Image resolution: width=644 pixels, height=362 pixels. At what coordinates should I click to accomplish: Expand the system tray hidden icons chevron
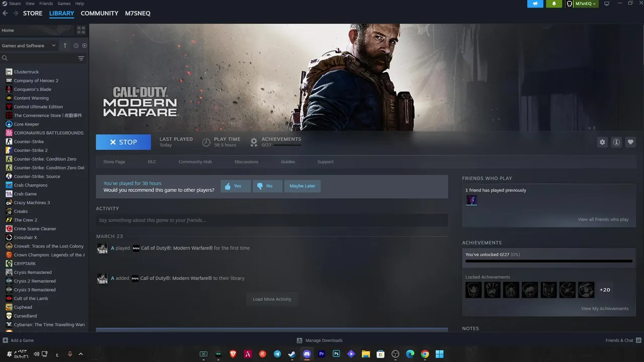point(80,354)
